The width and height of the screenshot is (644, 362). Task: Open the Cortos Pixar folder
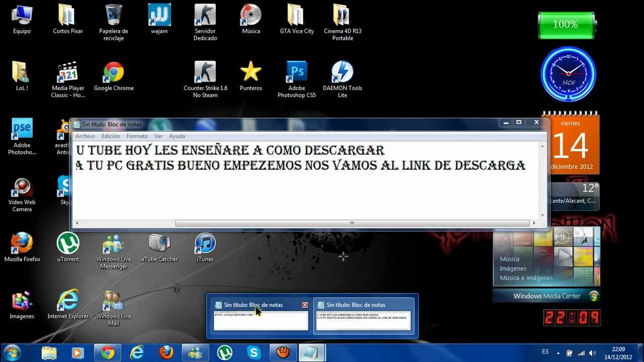pyautogui.click(x=68, y=19)
